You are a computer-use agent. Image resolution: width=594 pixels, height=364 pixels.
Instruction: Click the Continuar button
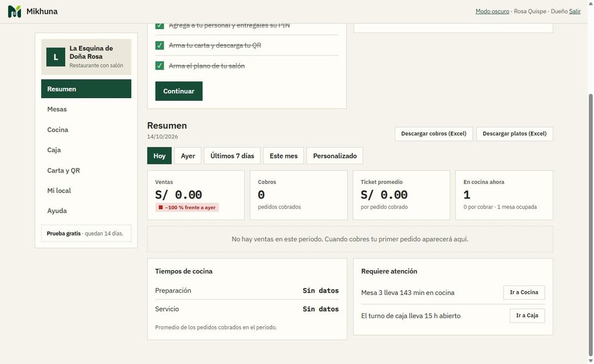click(x=179, y=91)
